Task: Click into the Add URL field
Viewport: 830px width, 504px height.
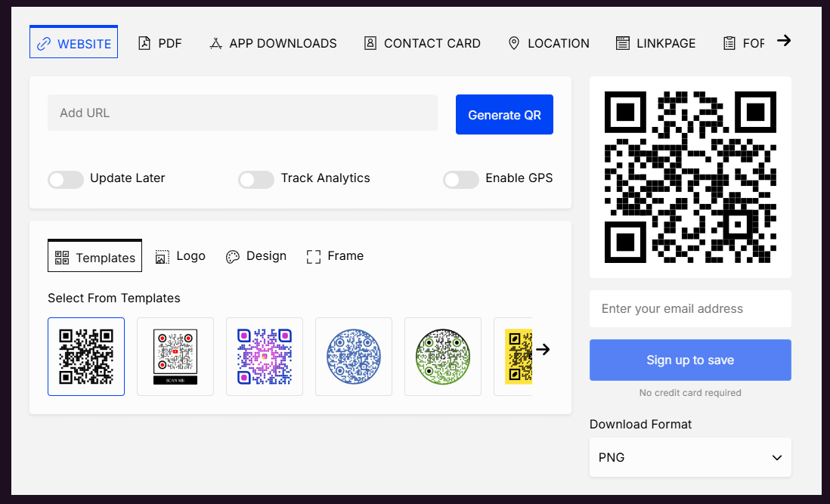Action: [x=243, y=113]
